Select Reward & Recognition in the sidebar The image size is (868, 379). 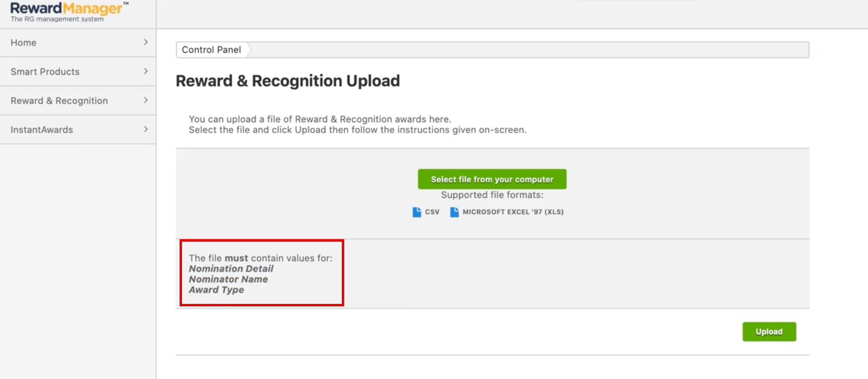(59, 101)
